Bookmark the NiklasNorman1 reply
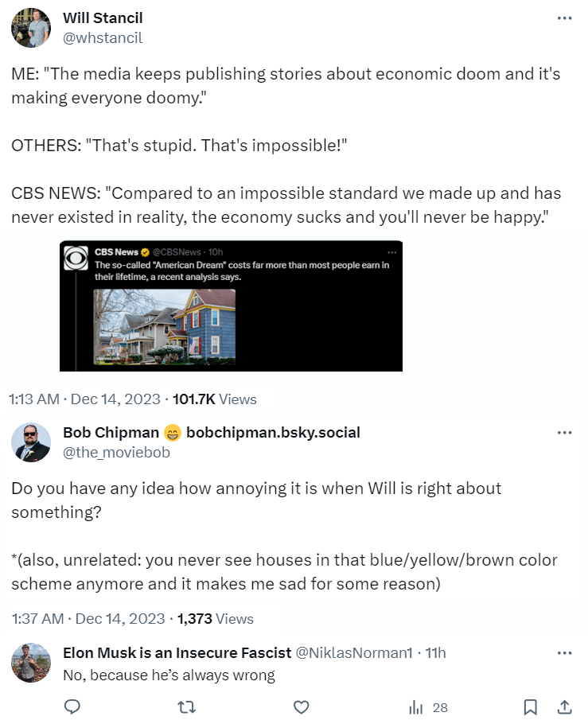The width and height of the screenshot is (588, 724). [x=531, y=707]
